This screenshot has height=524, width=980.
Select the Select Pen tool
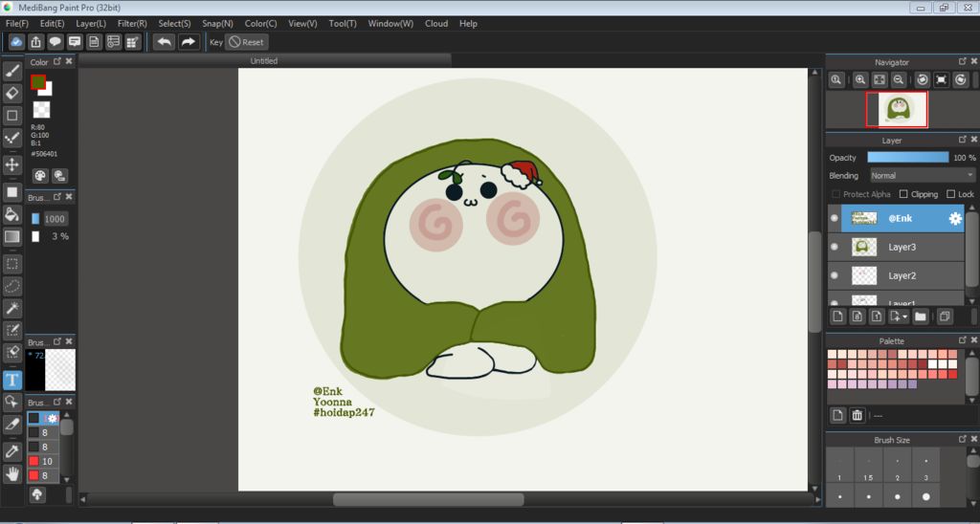pos(11,331)
